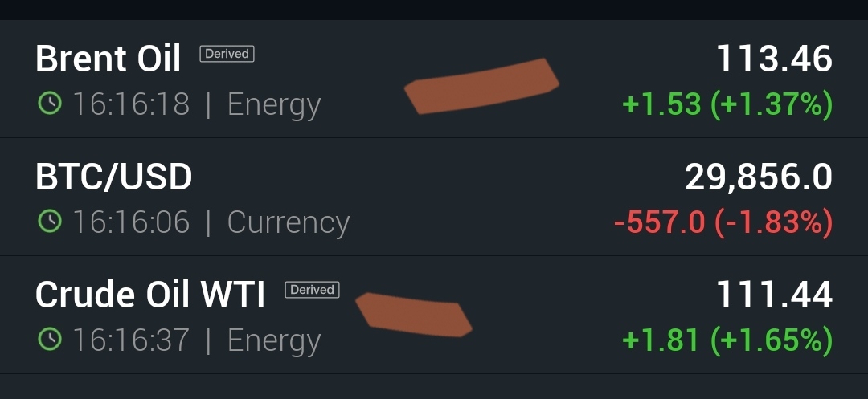
Task: Select the Crude Oil WTI price 111.44
Action: click(x=774, y=295)
